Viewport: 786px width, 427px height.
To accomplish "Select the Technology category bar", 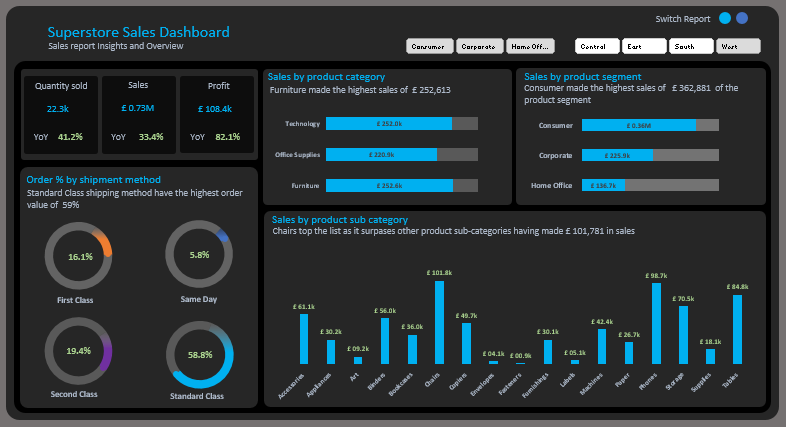I will (x=389, y=123).
